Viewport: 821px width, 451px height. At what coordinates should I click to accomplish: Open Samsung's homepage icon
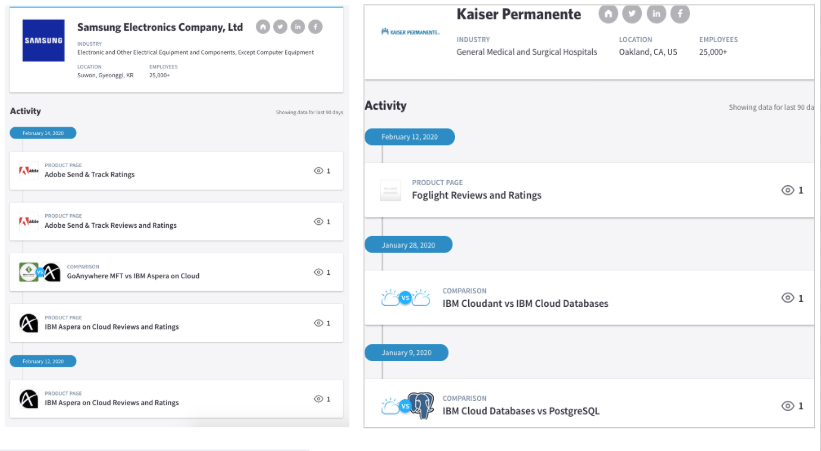click(263, 27)
